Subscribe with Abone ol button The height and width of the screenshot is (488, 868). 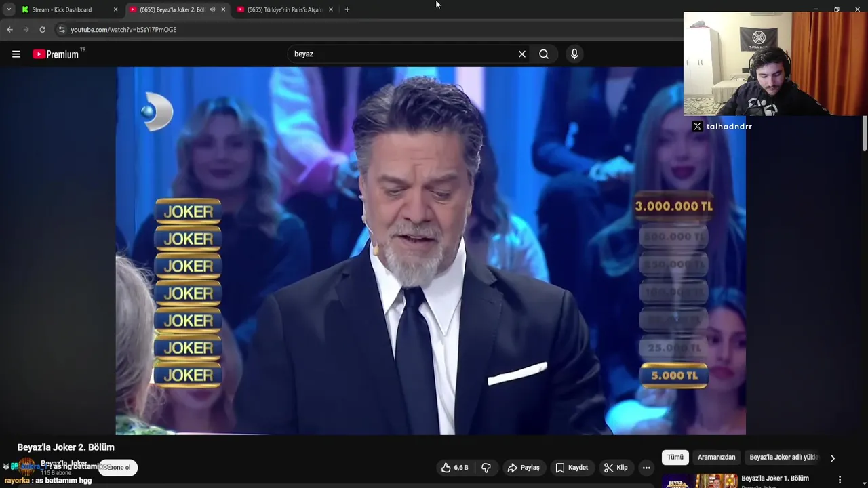(118, 467)
